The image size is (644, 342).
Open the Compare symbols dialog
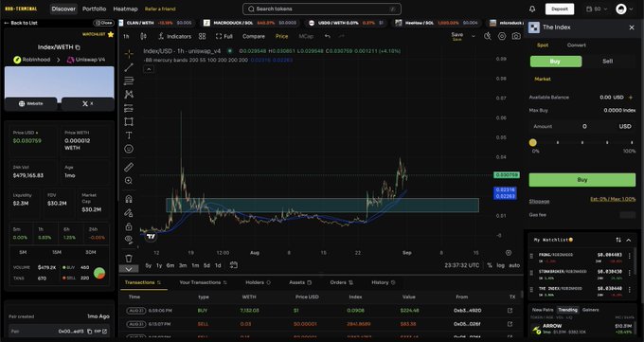254,36
